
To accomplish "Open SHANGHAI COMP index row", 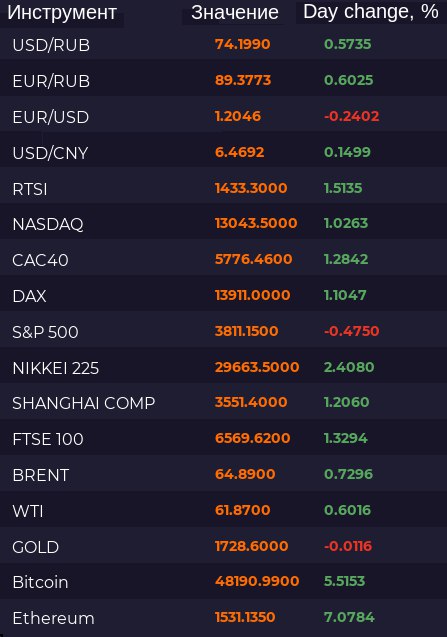I will click(224, 403).
